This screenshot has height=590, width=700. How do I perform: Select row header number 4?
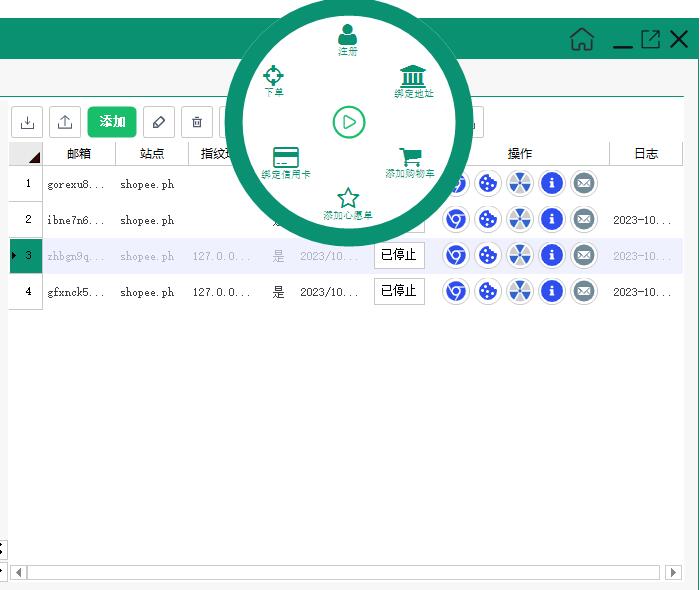(x=26, y=291)
